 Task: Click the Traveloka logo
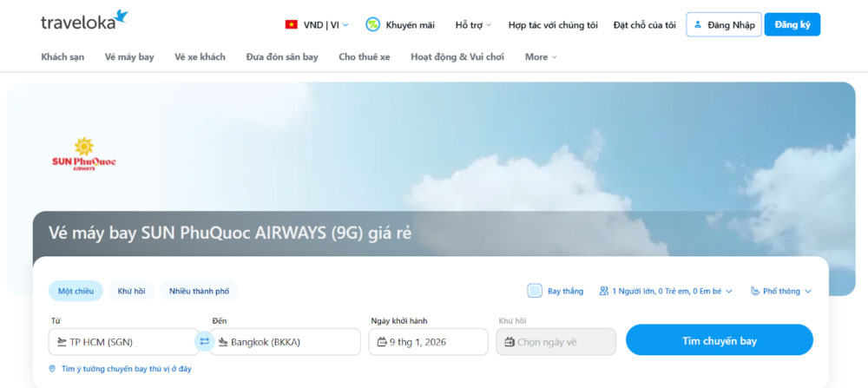pos(84,22)
